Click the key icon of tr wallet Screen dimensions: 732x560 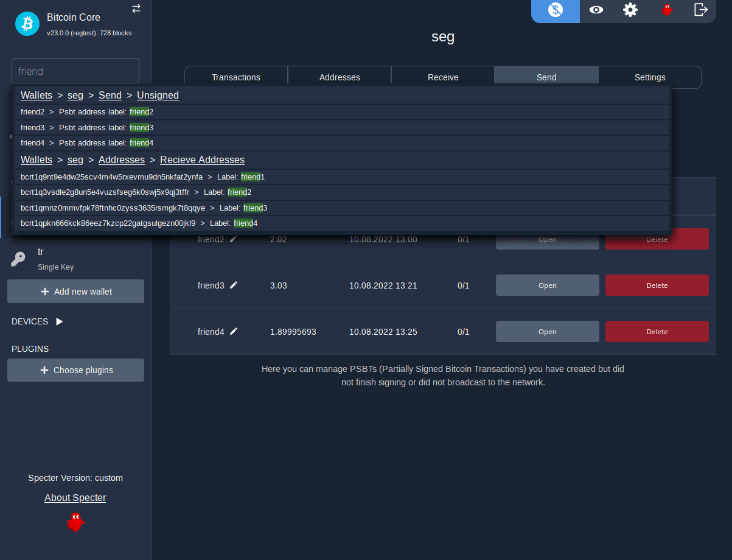(18, 259)
